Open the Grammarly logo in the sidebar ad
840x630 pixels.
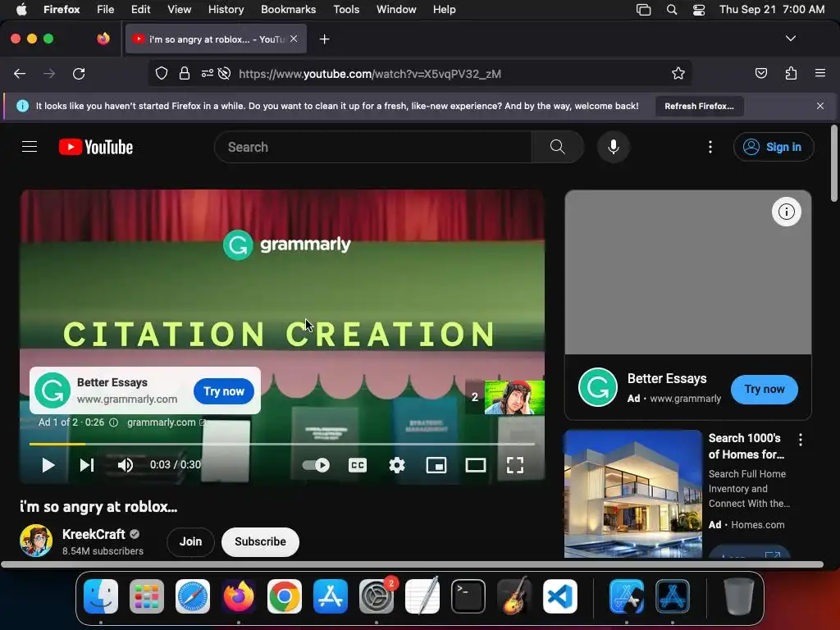coord(598,387)
